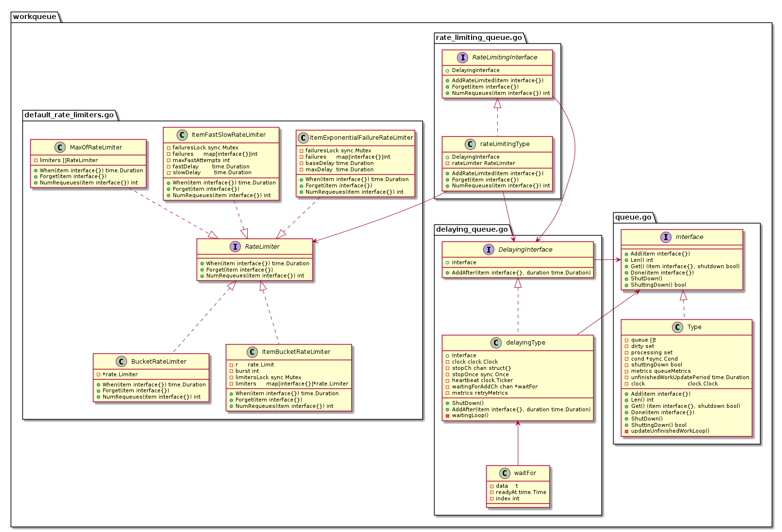Screen dimensions: 782x532
Task: Click the rate_limiting_queue.go package label
Action: [x=479, y=37]
